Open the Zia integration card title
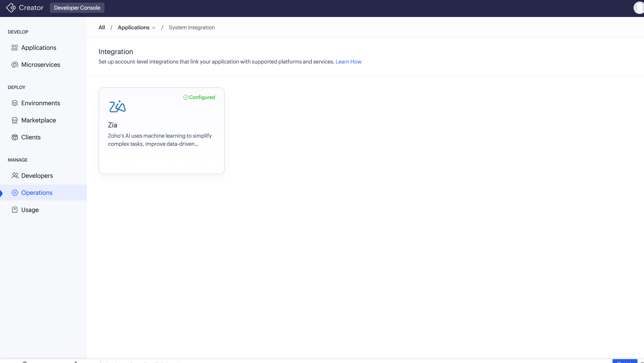 [x=112, y=125]
